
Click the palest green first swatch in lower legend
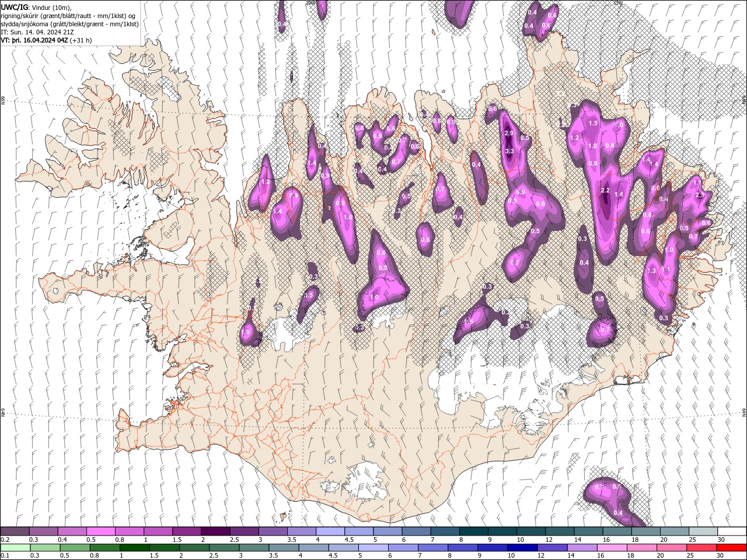pyautogui.click(x=15, y=548)
